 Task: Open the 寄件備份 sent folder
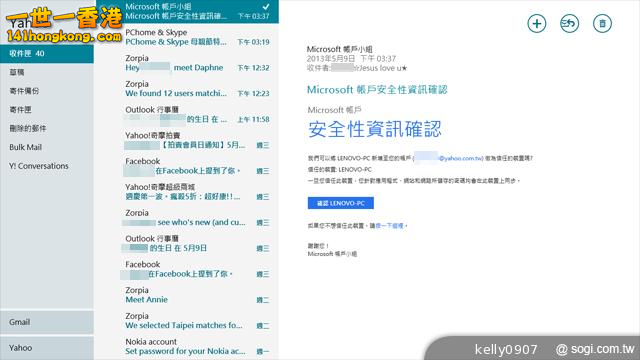pyautogui.click(x=47, y=91)
